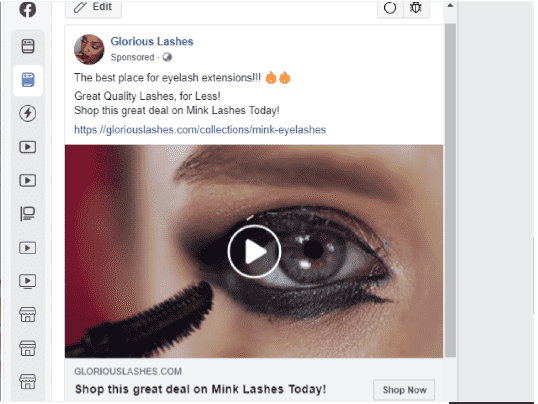The image size is (538, 404).
Task: Click the Edit button with pencil
Action: pos(93,8)
